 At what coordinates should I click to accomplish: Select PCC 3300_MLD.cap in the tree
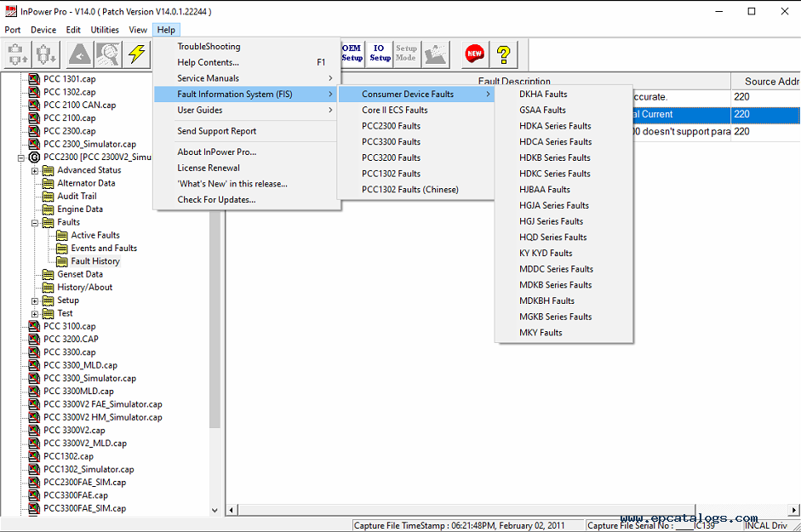[80, 365]
